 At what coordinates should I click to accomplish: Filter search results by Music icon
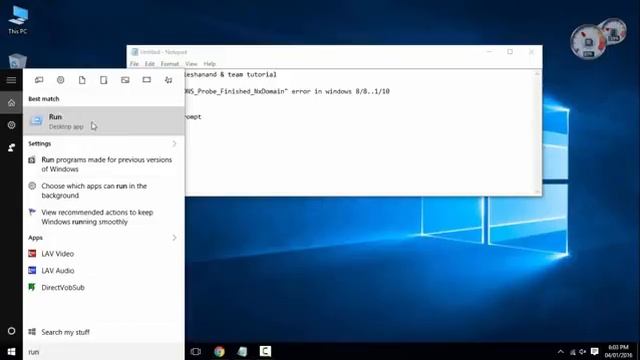pos(169,80)
